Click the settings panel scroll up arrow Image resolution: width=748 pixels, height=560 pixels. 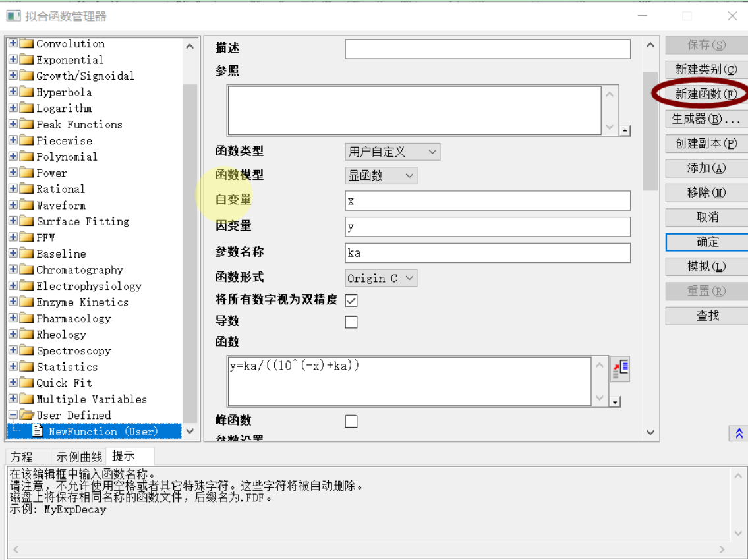tap(650, 45)
